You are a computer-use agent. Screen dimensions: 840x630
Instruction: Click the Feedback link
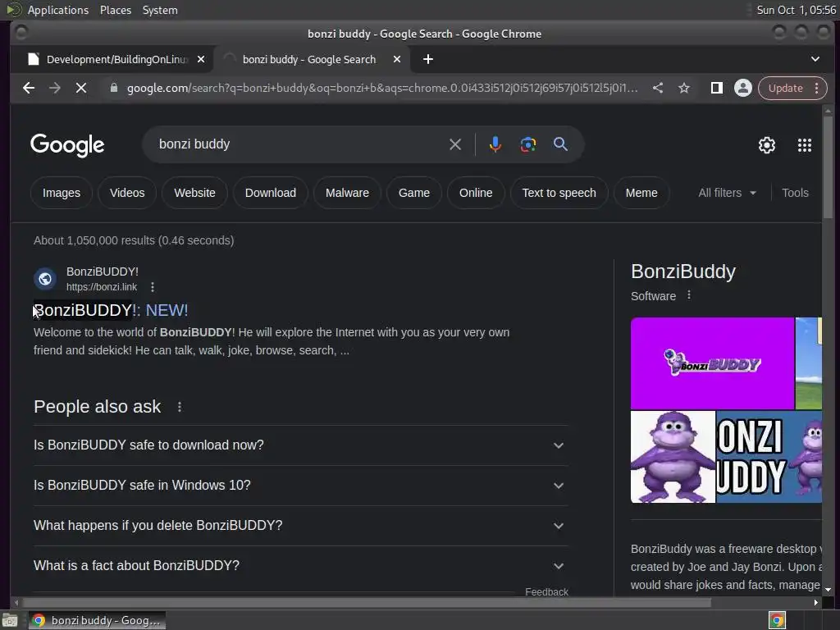tap(546, 592)
